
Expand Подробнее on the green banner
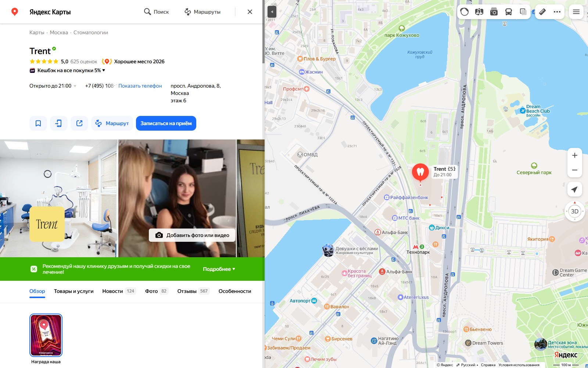219,269
